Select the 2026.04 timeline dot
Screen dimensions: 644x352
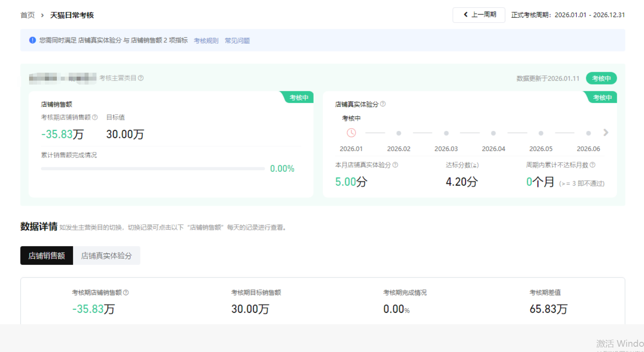(493, 133)
